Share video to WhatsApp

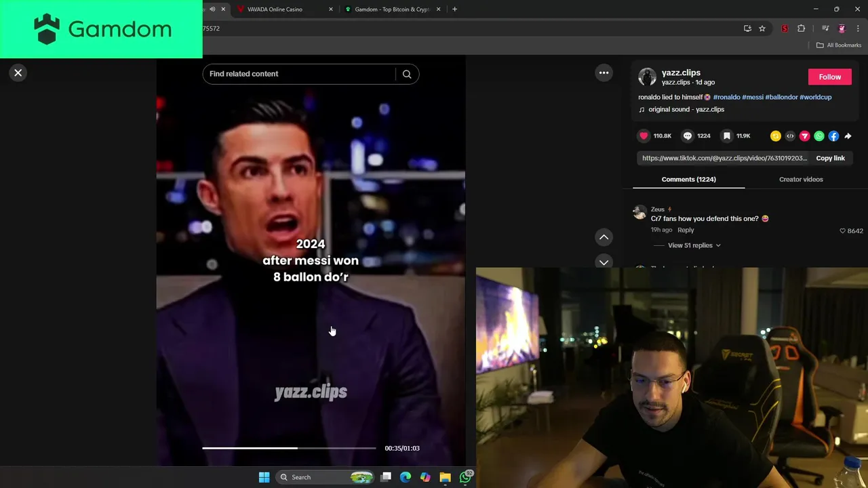point(819,136)
